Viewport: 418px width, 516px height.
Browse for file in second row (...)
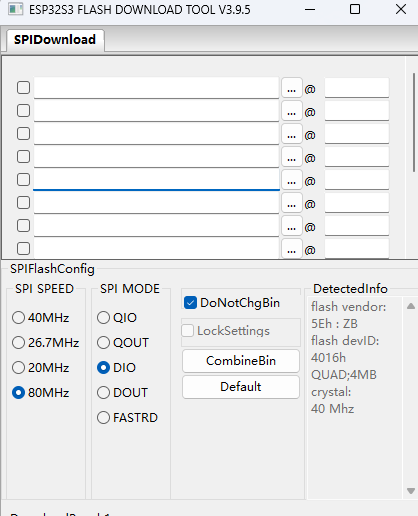[x=292, y=111]
